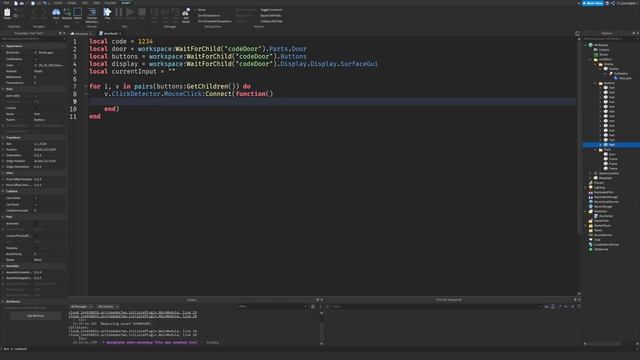This screenshot has height=360, width=640.
Task: Collapse the Workspace tree node
Action: [586, 45]
